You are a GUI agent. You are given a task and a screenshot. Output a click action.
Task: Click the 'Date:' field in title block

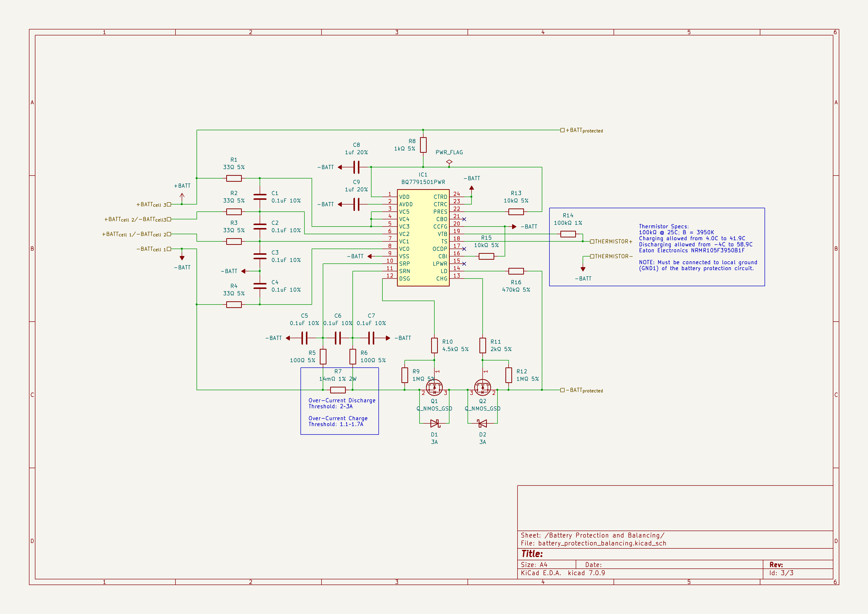pyautogui.click(x=594, y=565)
